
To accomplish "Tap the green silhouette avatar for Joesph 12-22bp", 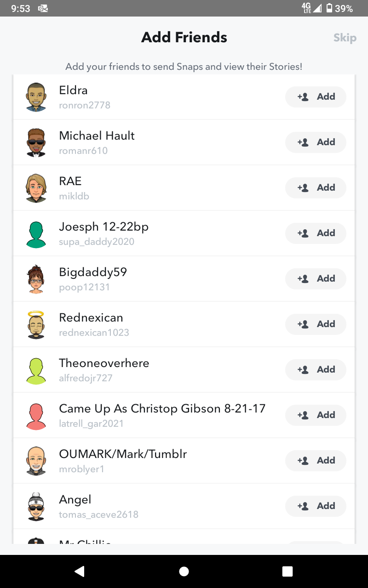I will coord(36,233).
